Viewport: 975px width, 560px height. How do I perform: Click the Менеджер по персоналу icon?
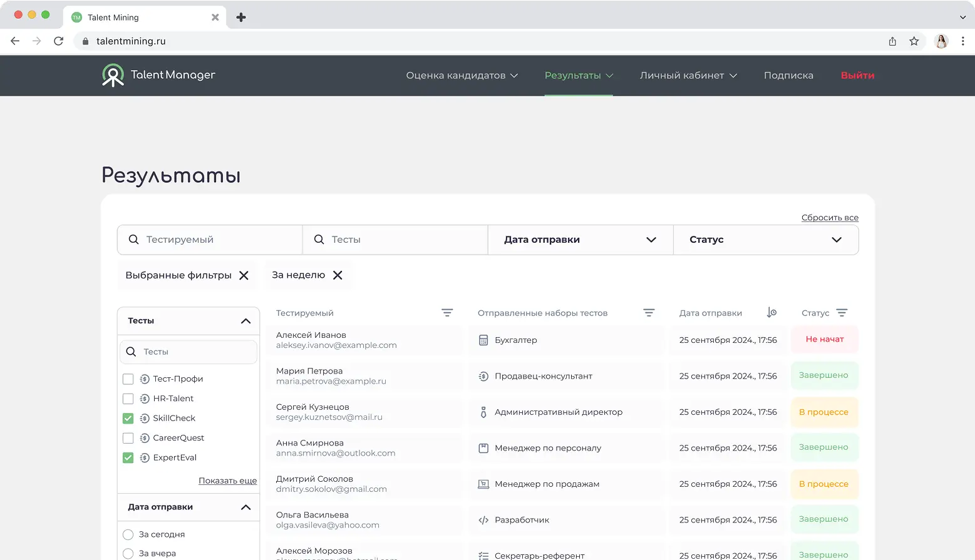pos(483,448)
